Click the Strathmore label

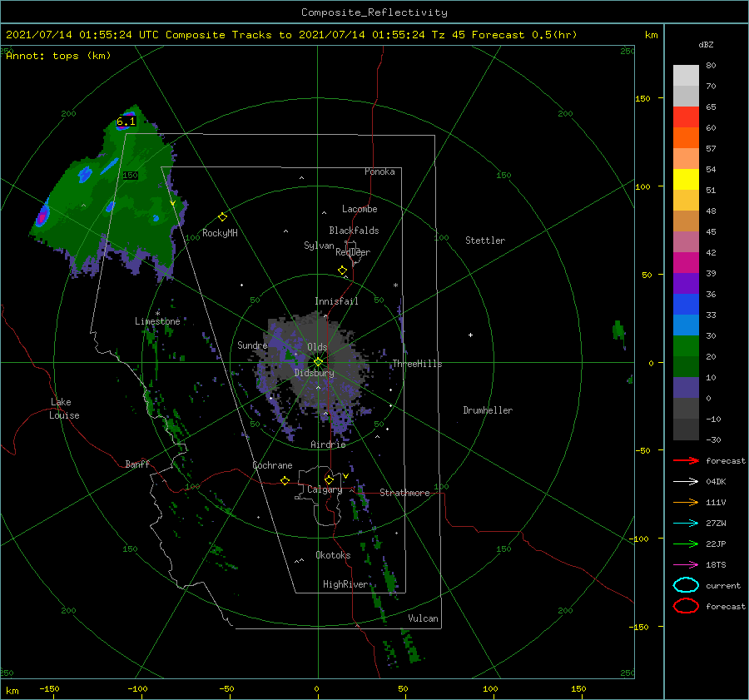(404, 493)
